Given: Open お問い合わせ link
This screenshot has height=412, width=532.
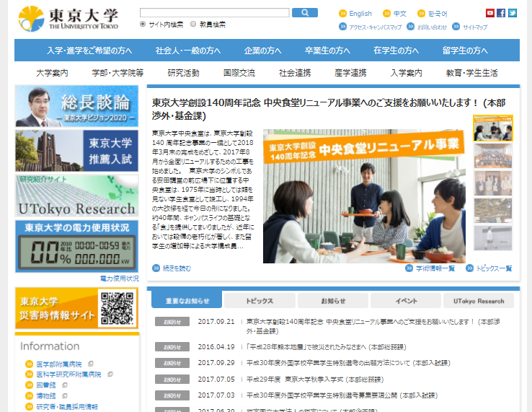Looking at the screenshot, I should [x=432, y=27].
